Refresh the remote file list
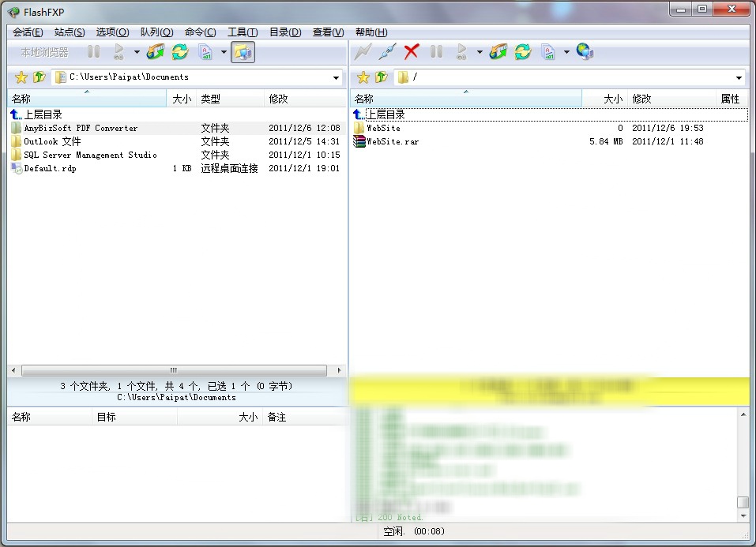Viewport: 756px width, 547px height. point(522,52)
